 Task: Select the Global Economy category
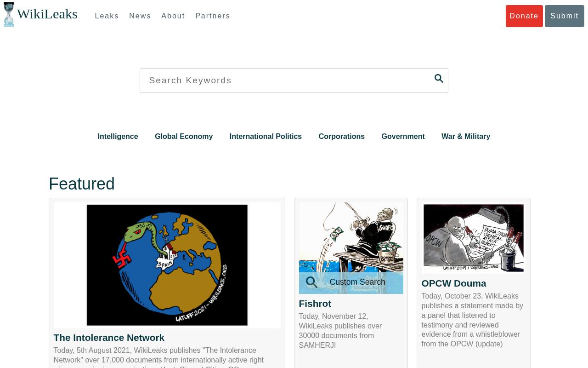[x=184, y=137]
